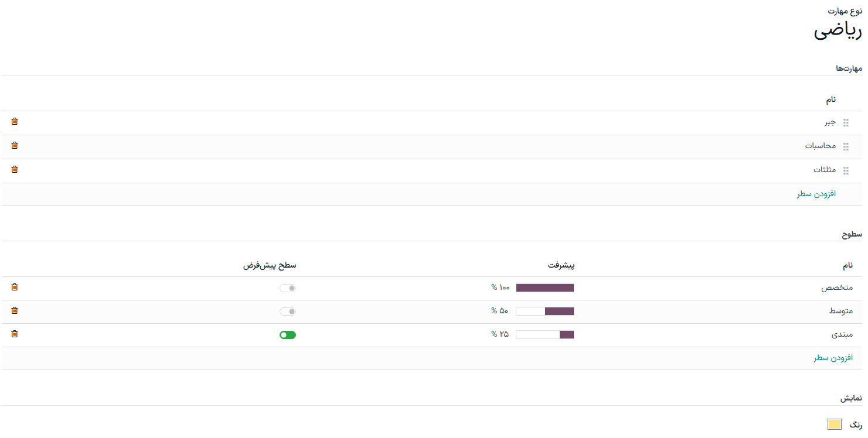Viewport: 868px width, 438px height.
Task: Delete the محاسبات skill row
Action: pos(15,146)
